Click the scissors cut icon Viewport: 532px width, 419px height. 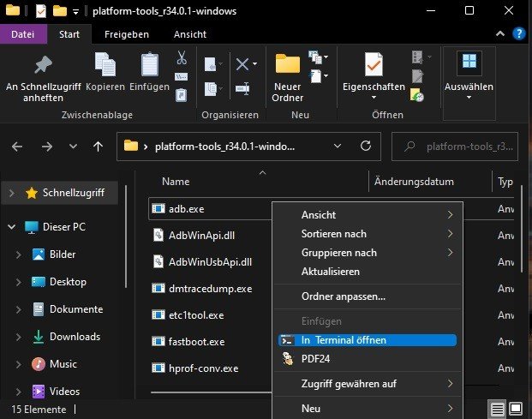[182, 58]
